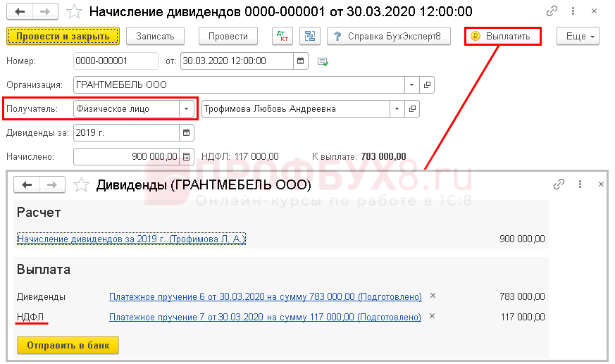
Task: Open the Начисление дивидендов за 2019 г. link
Action: tap(132, 239)
